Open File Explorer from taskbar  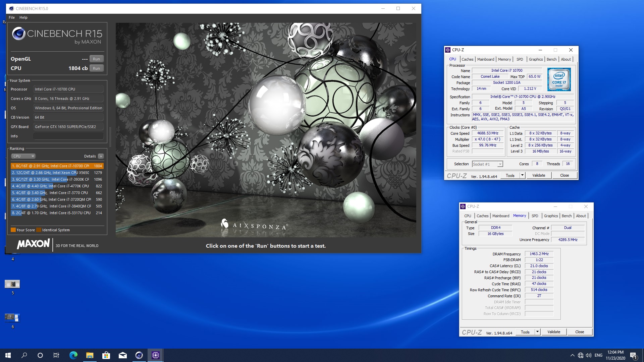coord(90,355)
